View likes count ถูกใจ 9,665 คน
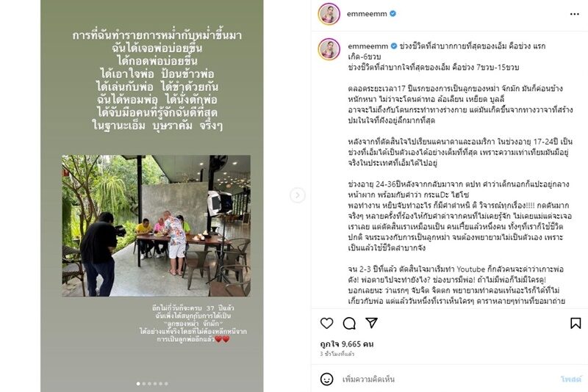This screenshot has height=392, width=588. pos(347,344)
